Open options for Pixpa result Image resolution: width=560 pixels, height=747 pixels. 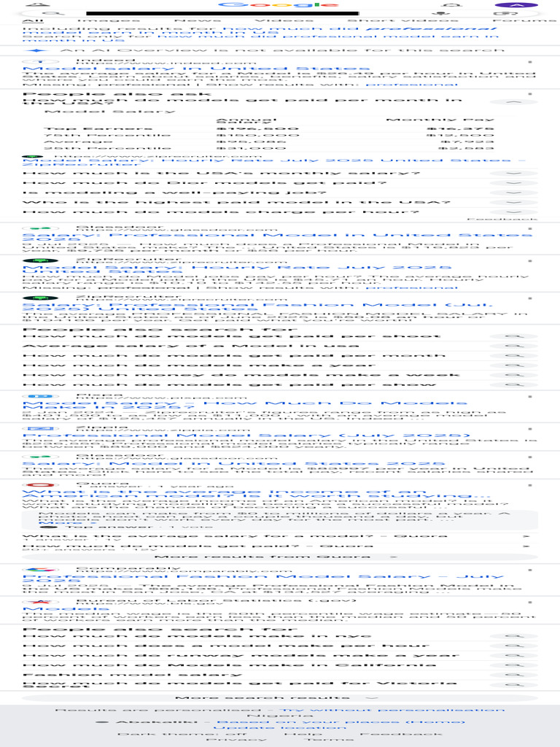pyautogui.click(x=530, y=397)
